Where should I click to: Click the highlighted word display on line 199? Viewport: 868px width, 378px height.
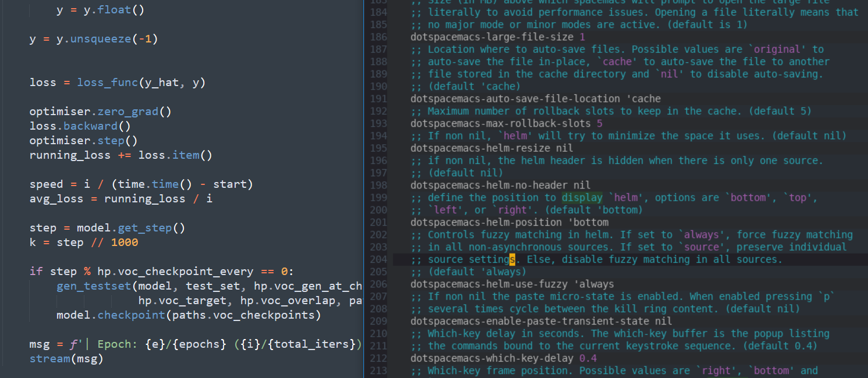click(x=582, y=197)
